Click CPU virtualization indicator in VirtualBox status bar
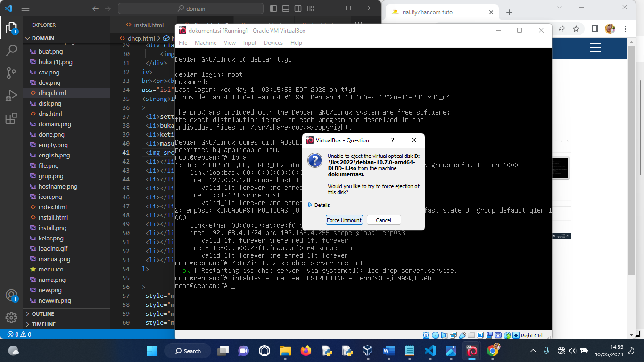The height and width of the screenshot is (362, 644). [498, 335]
